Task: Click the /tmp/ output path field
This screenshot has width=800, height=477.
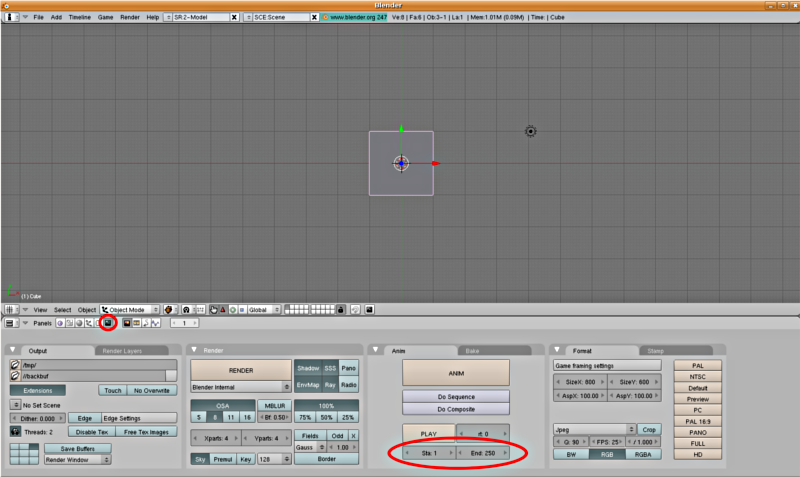Action: coord(98,365)
